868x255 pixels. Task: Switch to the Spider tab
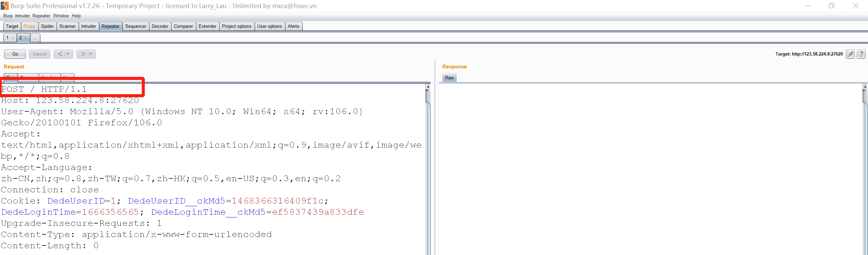point(47,26)
